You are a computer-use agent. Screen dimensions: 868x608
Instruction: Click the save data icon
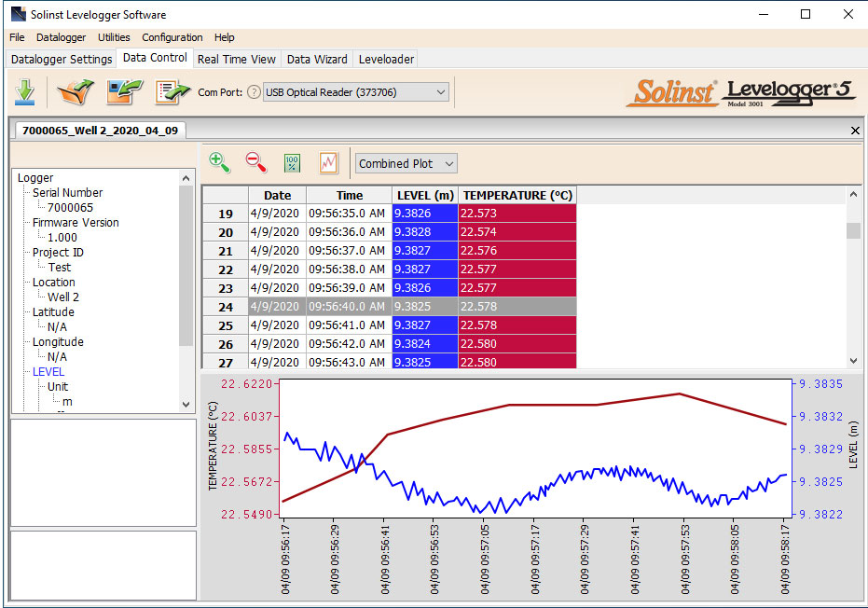(x=123, y=91)
